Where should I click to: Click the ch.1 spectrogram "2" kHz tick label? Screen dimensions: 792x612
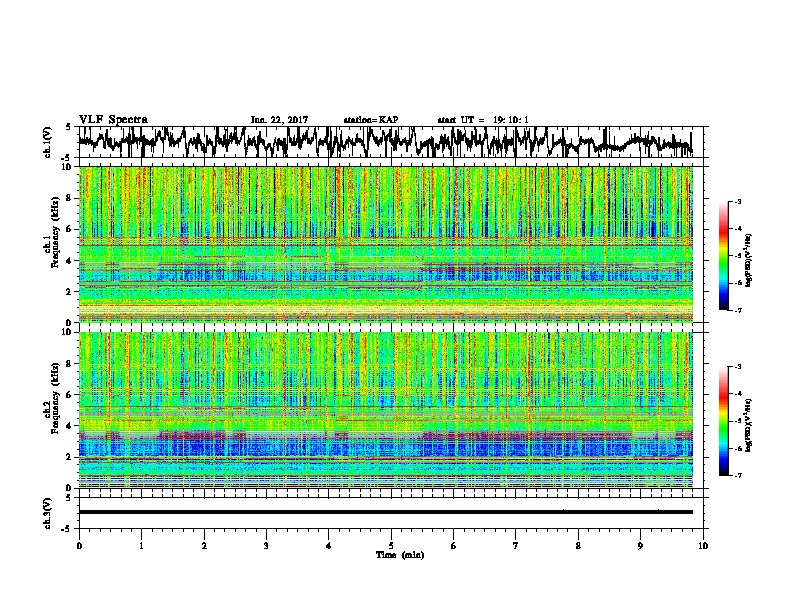(70, 292)
